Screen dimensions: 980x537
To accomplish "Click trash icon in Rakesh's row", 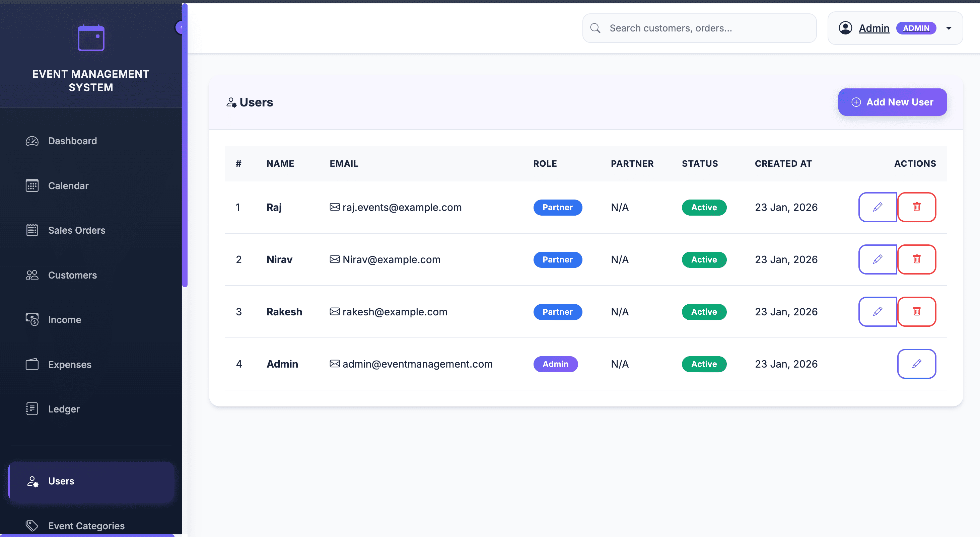I will pyautogui.click(x=916, y=311).
